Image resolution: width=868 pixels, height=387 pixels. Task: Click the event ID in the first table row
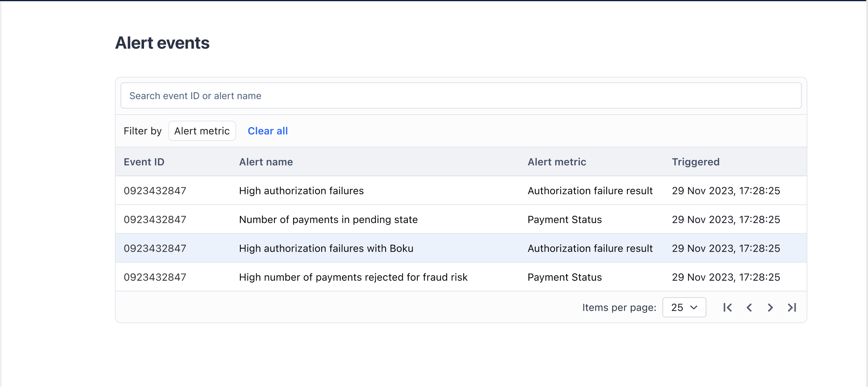tap(155, 191)
